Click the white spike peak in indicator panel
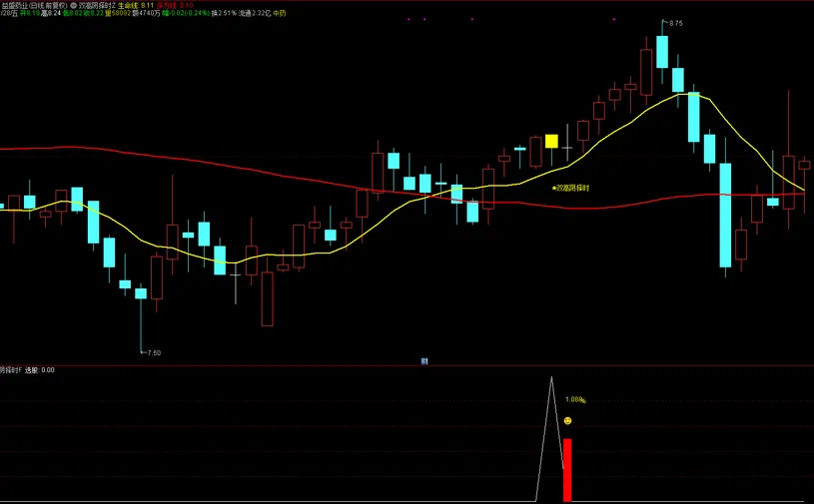This screenshot has height=504, width=814. (x=551, y=378)
